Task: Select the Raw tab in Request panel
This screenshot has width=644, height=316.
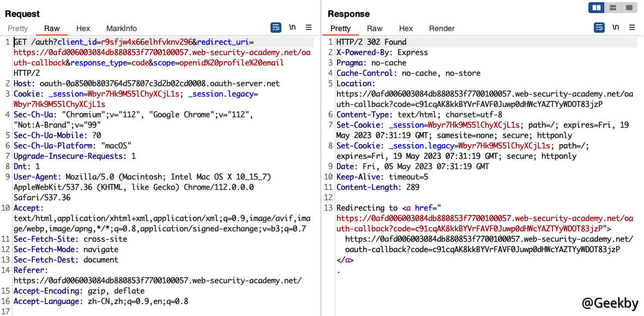Action: tap(52, 28)
